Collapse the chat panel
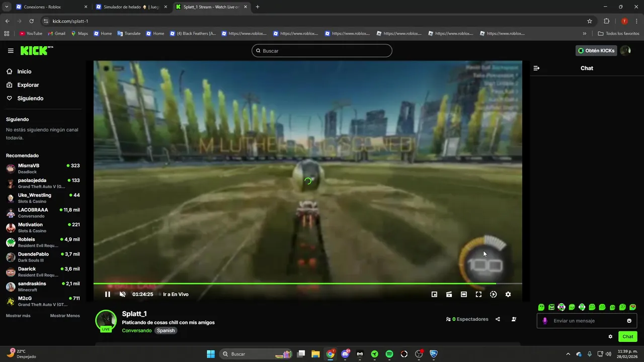 click(x=536, y=68)
